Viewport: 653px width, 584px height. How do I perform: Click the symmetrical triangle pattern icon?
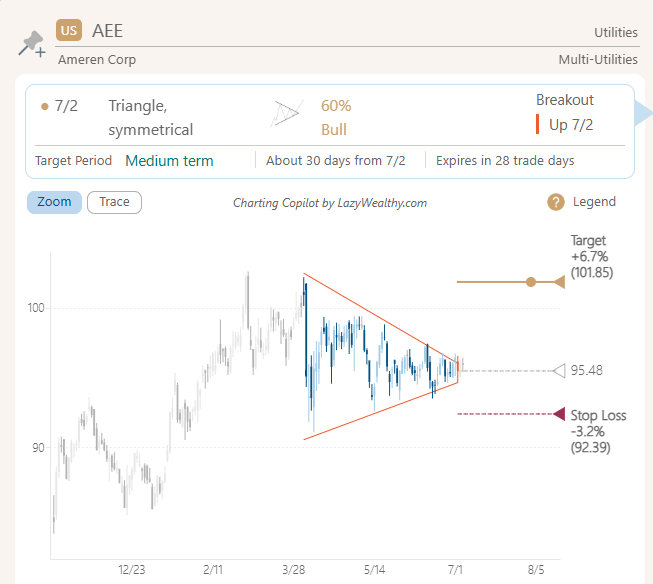[x=287, y=115]
